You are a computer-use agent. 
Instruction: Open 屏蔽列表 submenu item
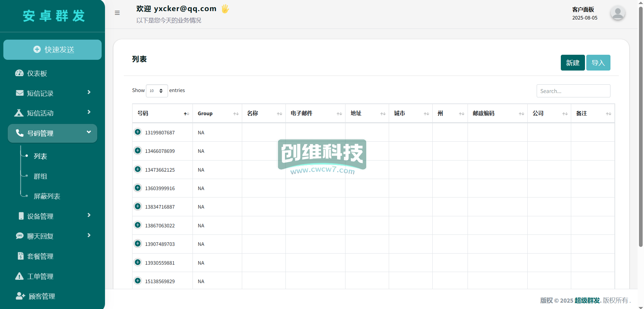click(47, 196)
